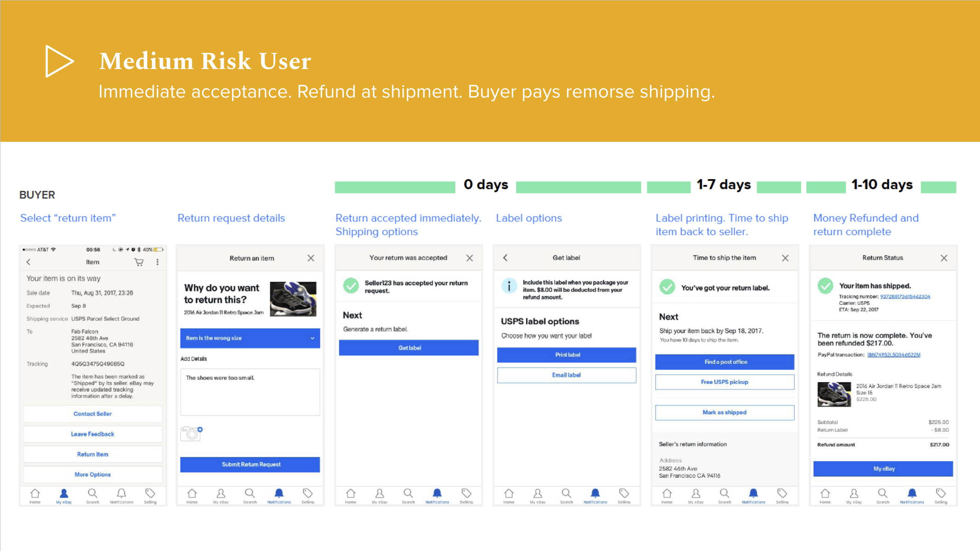
Task: Open My eBay tab on Item screen
Action: [x=64, y=496]
